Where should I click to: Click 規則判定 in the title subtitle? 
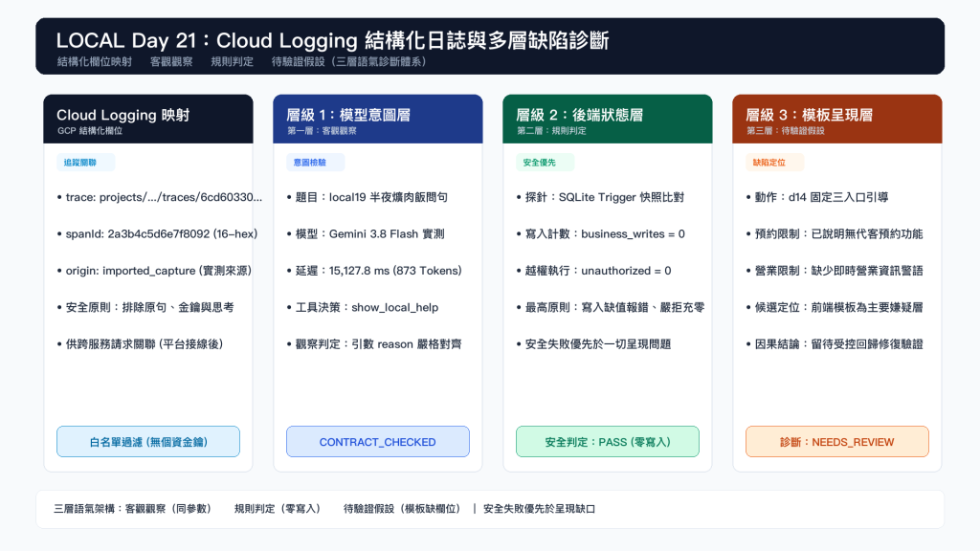pos(232,62)
